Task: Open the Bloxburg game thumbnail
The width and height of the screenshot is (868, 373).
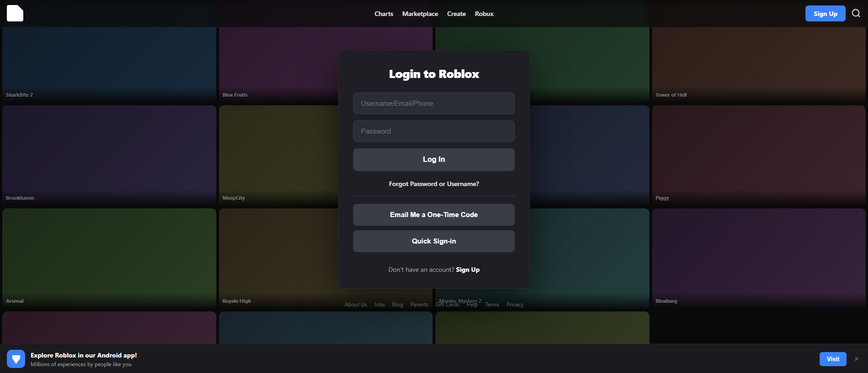Action: pyautogui.click(x=758, y=259)
